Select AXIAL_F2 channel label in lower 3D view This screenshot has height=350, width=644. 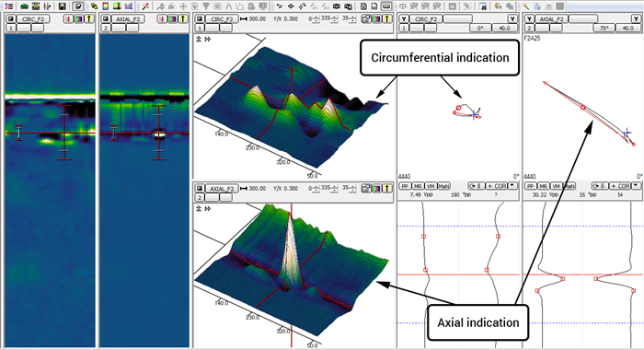tap(222, 189)
